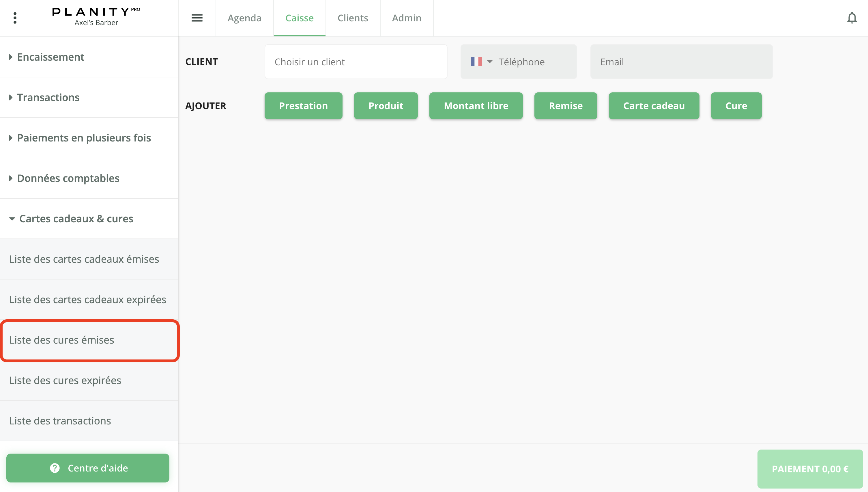Switch to the Agenda tab
Screen dimensions: 868x492
tap(244, 18)
